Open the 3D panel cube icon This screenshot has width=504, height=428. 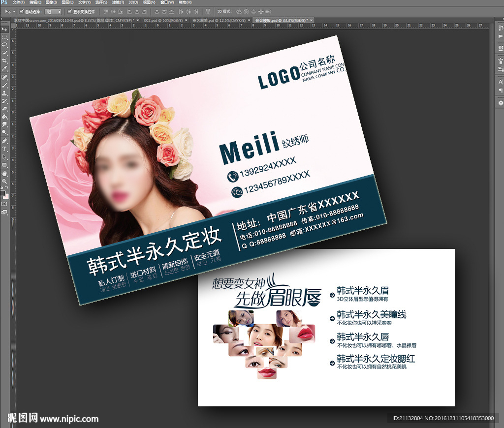pos(501,103)
